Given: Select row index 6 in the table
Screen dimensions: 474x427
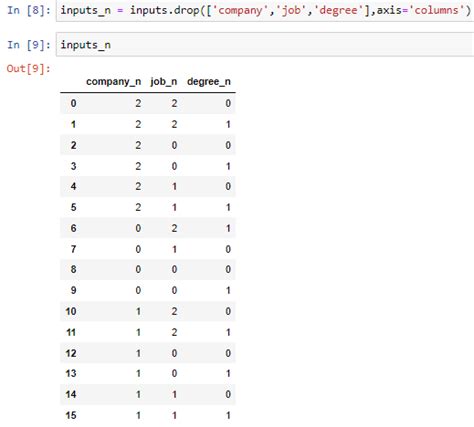Looking at the screenshot, I should click(73, 228).
